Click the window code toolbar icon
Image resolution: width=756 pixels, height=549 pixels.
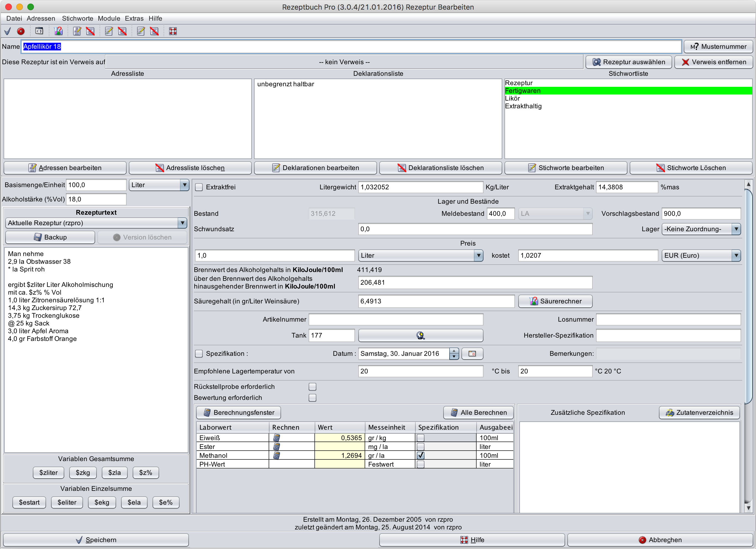39,31
